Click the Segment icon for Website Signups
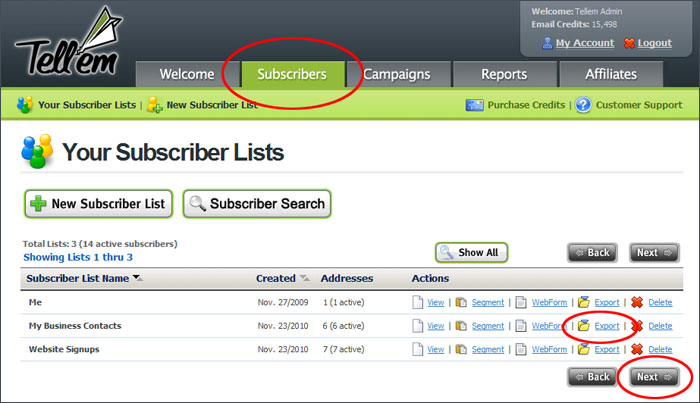 tap(461, 349)
